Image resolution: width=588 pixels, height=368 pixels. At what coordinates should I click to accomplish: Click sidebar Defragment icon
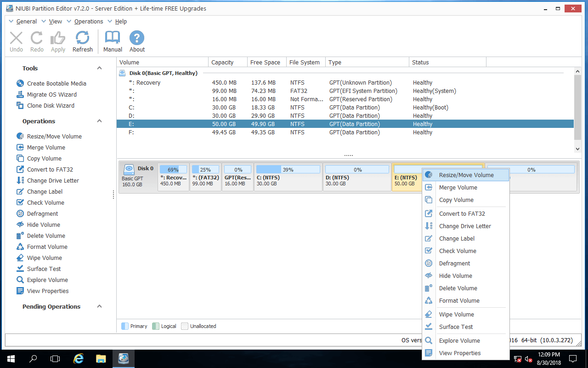(x=20, y=213)
